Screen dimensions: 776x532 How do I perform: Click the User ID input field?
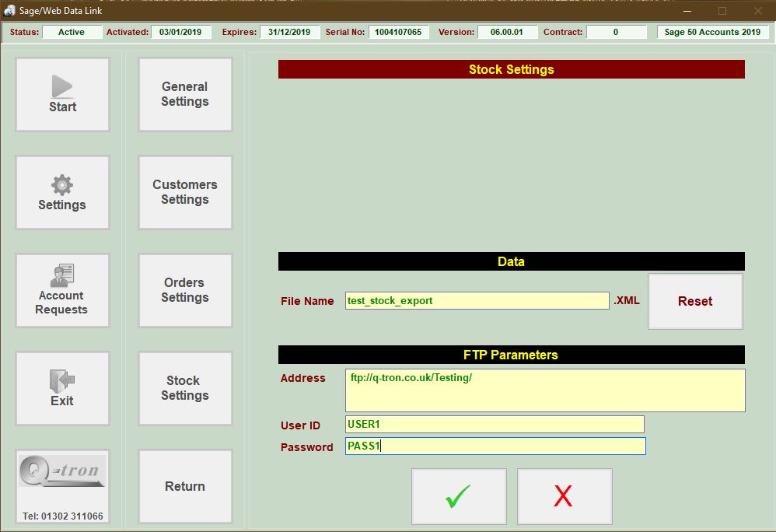point(495,425)
